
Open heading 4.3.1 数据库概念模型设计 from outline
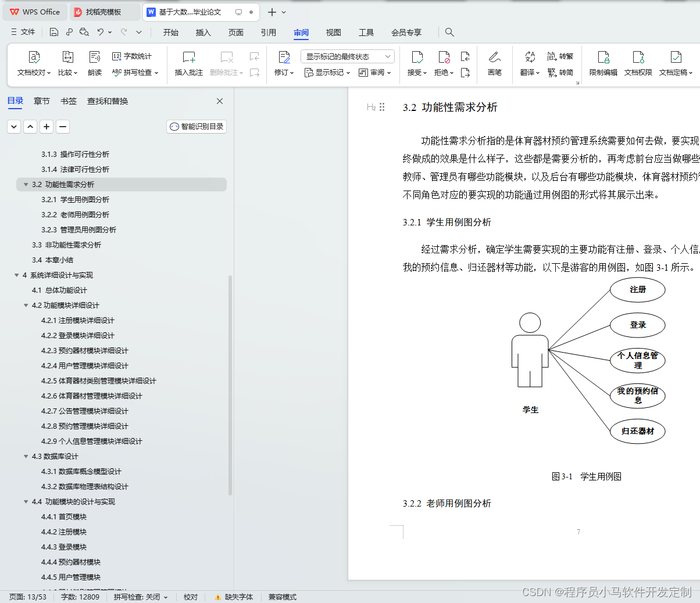pos(84,471)
